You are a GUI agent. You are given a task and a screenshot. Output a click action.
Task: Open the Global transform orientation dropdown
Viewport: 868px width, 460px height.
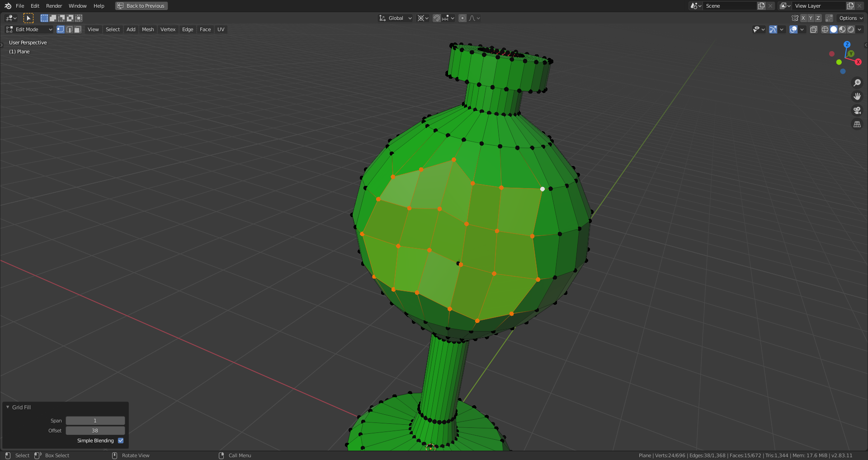396,18
